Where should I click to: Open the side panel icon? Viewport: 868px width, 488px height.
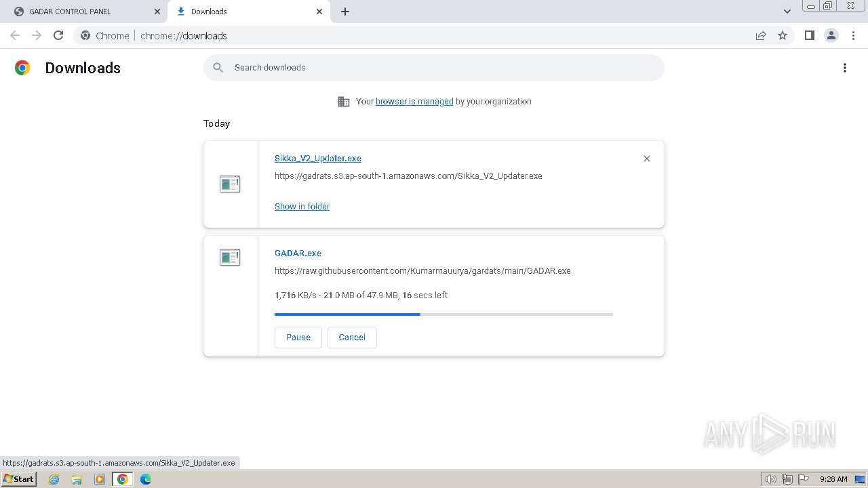coord(809,35)
